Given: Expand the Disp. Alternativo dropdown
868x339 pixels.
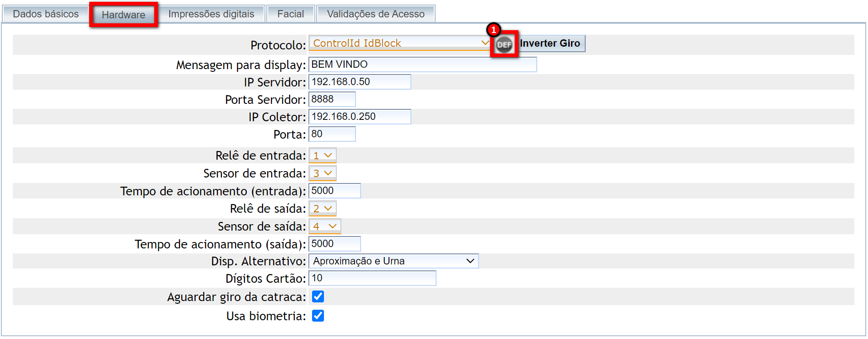Looking at the screenshot, I should 394,261.
